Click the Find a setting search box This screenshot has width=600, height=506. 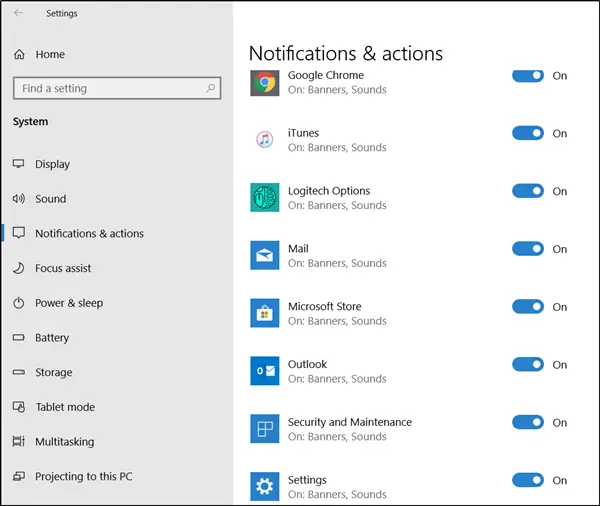click(x=108, y=89)
